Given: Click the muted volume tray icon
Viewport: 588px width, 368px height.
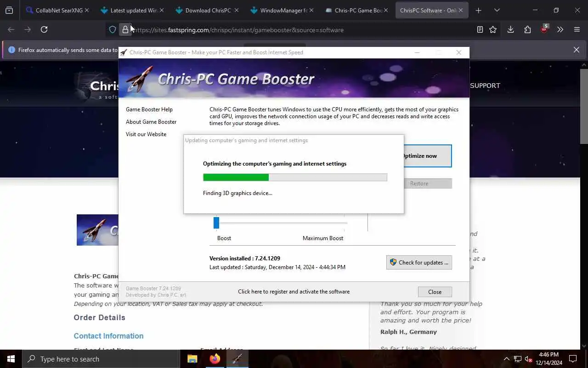Looking at the screenshot, I should point(529,359).
